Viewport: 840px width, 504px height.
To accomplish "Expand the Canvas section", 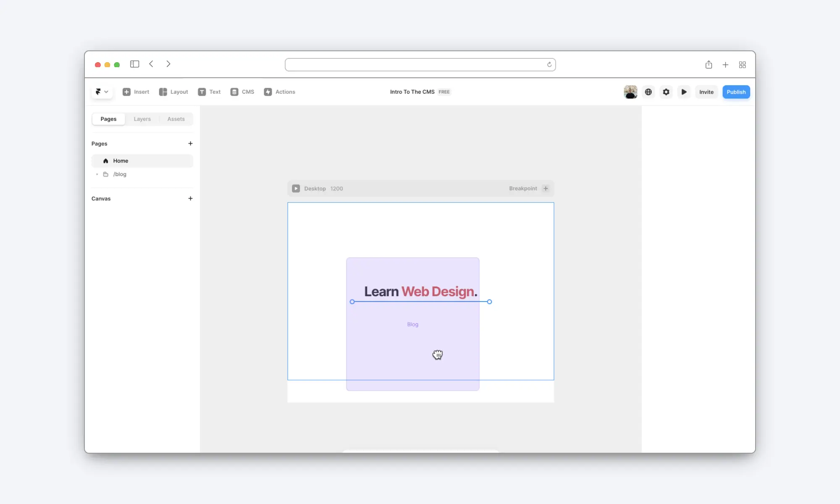I will (189, 199).
